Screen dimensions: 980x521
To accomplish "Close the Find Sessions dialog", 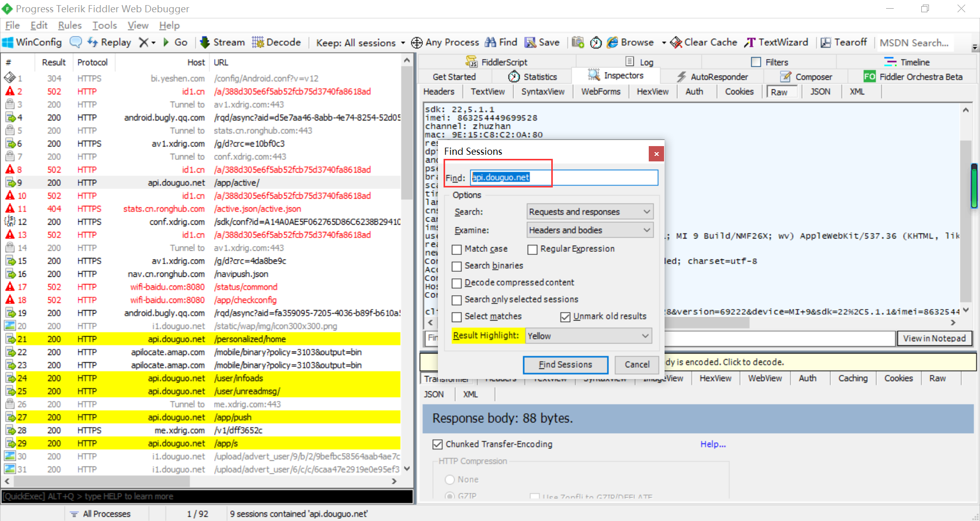I will 656,153.
